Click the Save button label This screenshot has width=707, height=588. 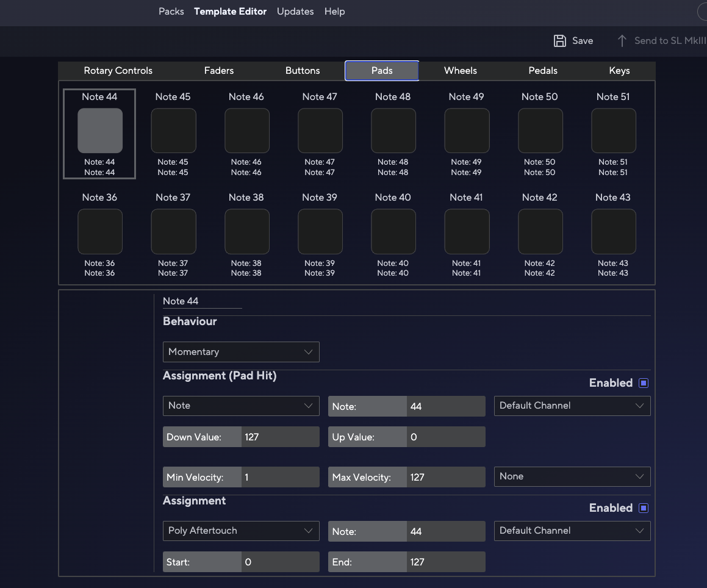[x=583, y=41]
